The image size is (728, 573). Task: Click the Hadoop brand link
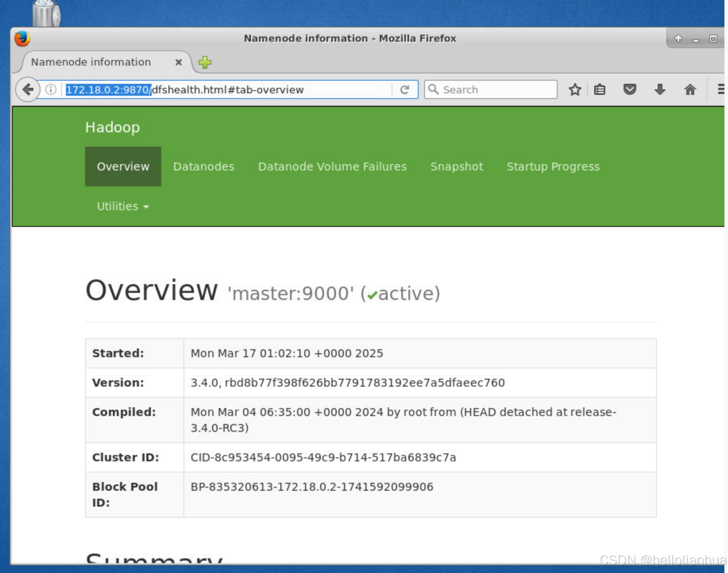[x=112, y=127]
